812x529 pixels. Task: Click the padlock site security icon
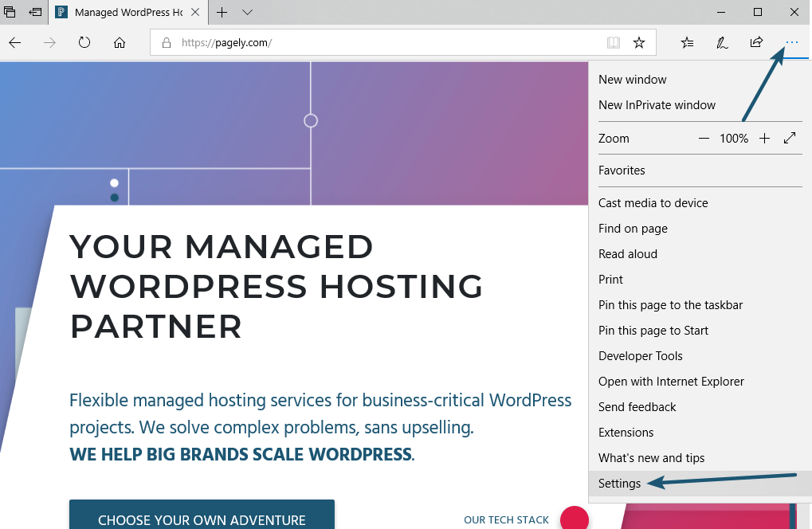pos(167,42)
